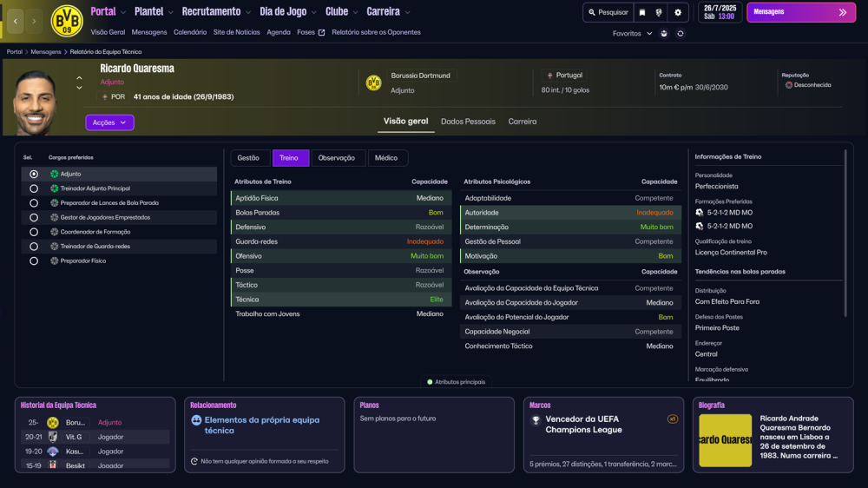Click the bookmark icon beside Pesquisar
The width and height of the screenshot is (868, 488).
click(x=642, y=12)
